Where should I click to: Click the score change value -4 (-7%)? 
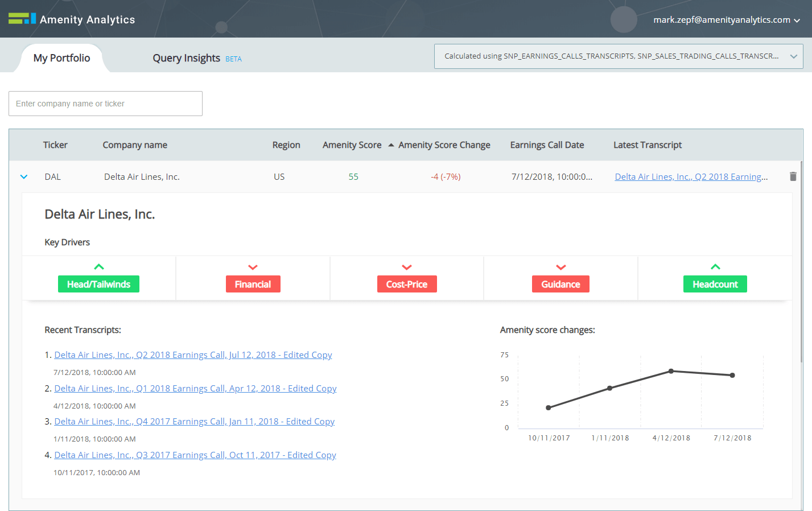(446, 177)
